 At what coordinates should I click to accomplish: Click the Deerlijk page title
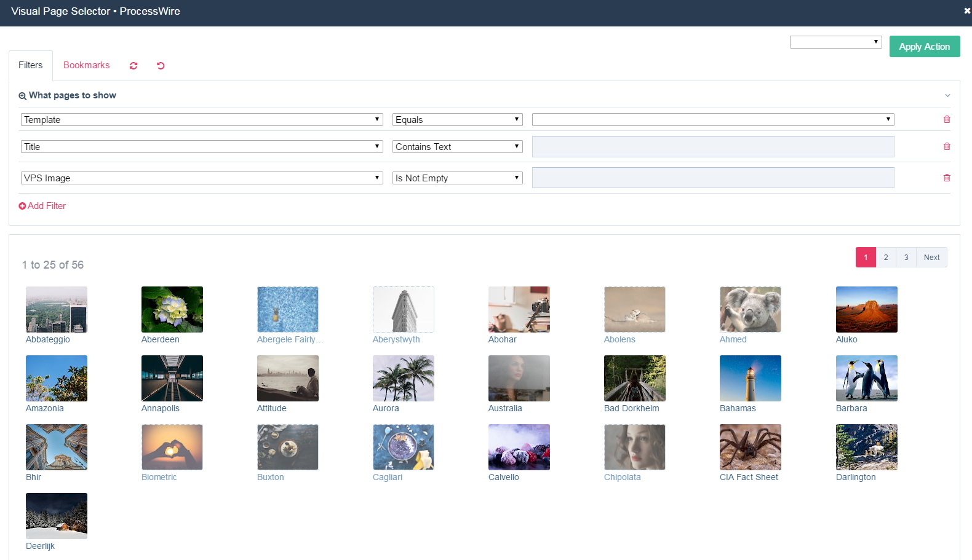point(41,546)
